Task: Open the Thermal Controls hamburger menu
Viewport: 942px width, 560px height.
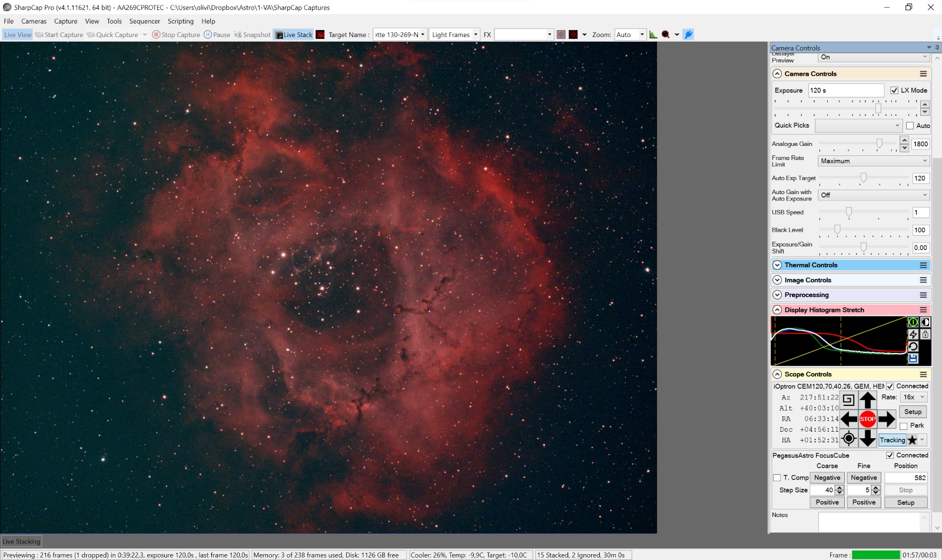Action: point(923,265)
